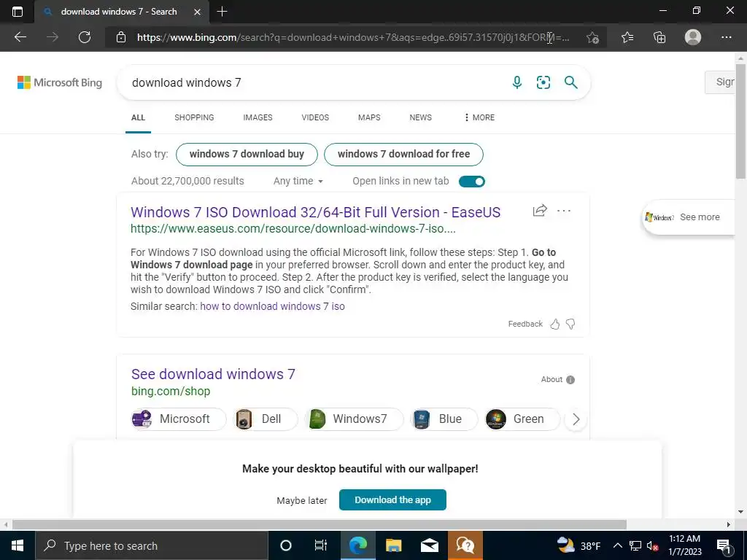Switch to the ALL results tab
This screenshot has width=747, height=560.
[138, 117]
